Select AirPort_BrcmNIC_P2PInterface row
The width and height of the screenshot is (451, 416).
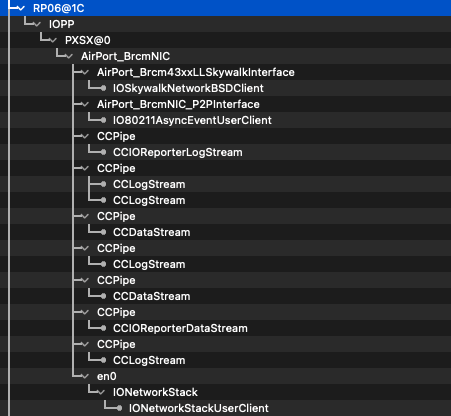tap(225, 104)
